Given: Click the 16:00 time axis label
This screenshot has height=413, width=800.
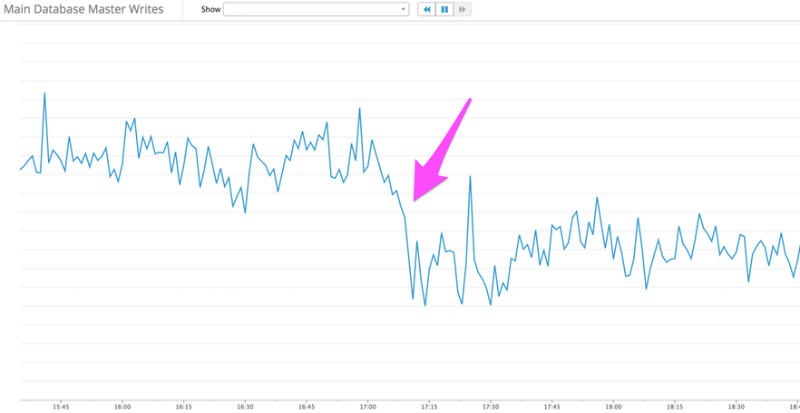Looking at the screenshot, I should click(122, 407).
